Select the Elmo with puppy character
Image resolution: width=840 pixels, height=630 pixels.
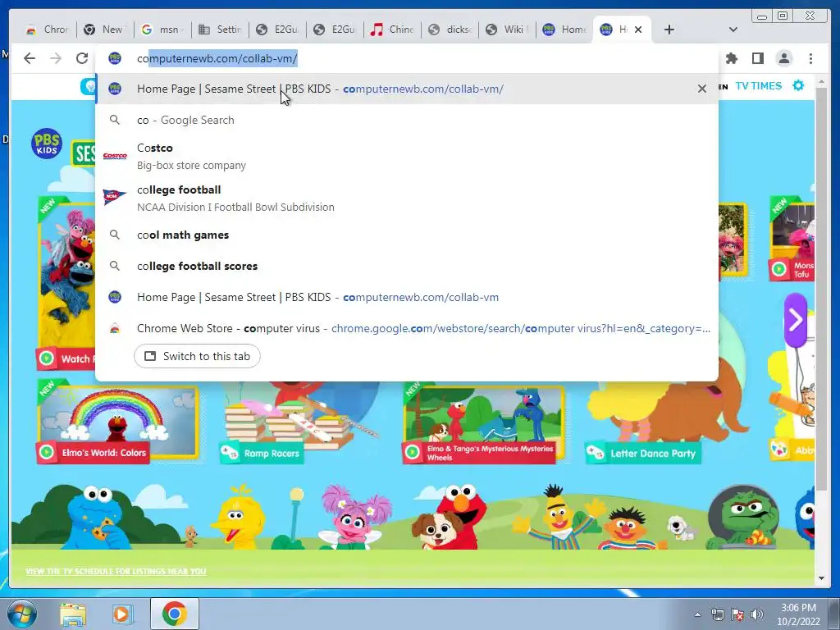pos(450,518)
